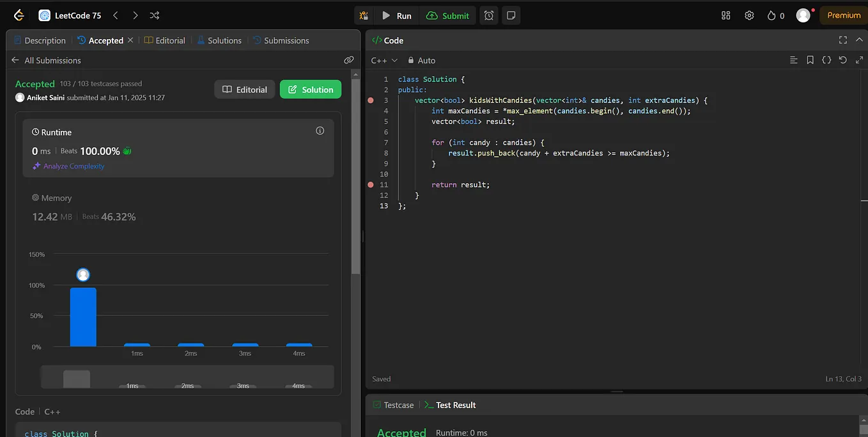Select the shuffle random question icon
The image size is (868, 437).
pos(154,15)
